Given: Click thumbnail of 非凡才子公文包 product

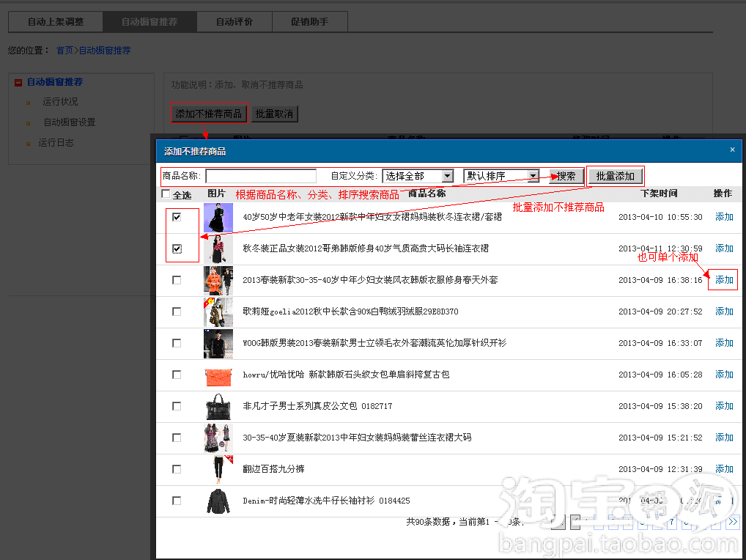Looking at the screenshot, I should pos(218,406).
